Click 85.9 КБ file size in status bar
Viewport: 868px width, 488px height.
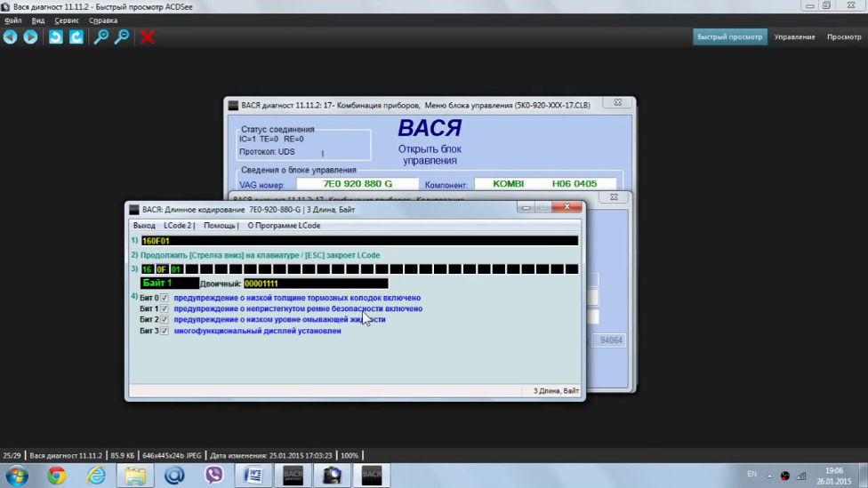tap(123, 455)
